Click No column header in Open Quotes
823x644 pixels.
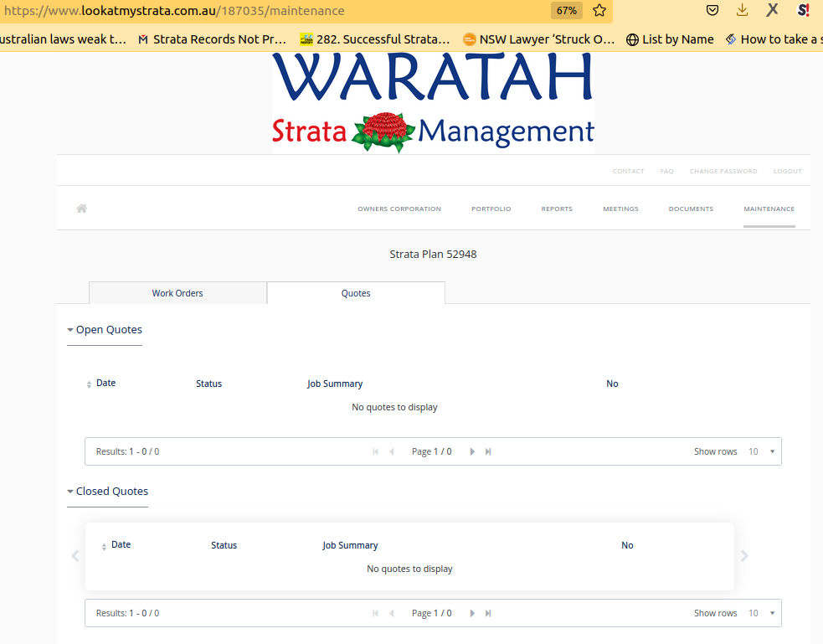click(612, 384)
